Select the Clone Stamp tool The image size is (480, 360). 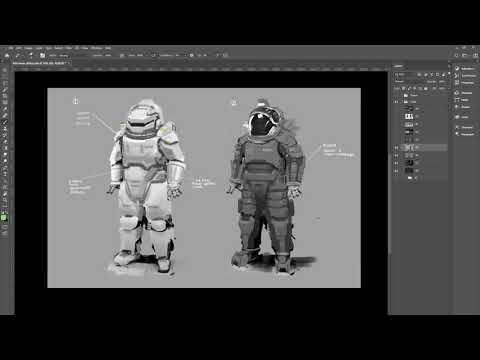pyautogui.click(x=5, y=129)
